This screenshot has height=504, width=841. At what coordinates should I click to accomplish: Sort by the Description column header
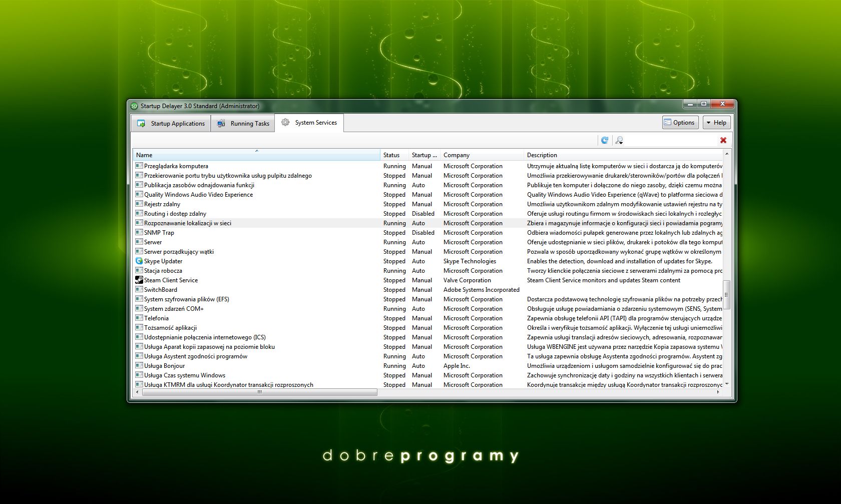(x=623, y=155)
